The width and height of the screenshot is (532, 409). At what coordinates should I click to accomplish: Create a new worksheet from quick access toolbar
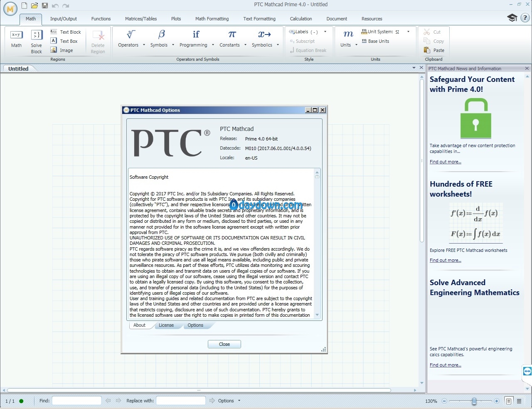click(25, 6)
